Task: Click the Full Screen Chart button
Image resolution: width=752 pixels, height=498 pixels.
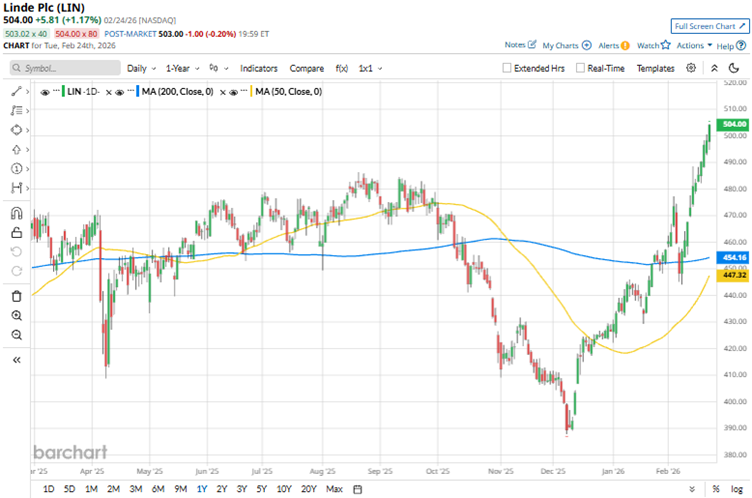Action: click(x=709, y=26)
